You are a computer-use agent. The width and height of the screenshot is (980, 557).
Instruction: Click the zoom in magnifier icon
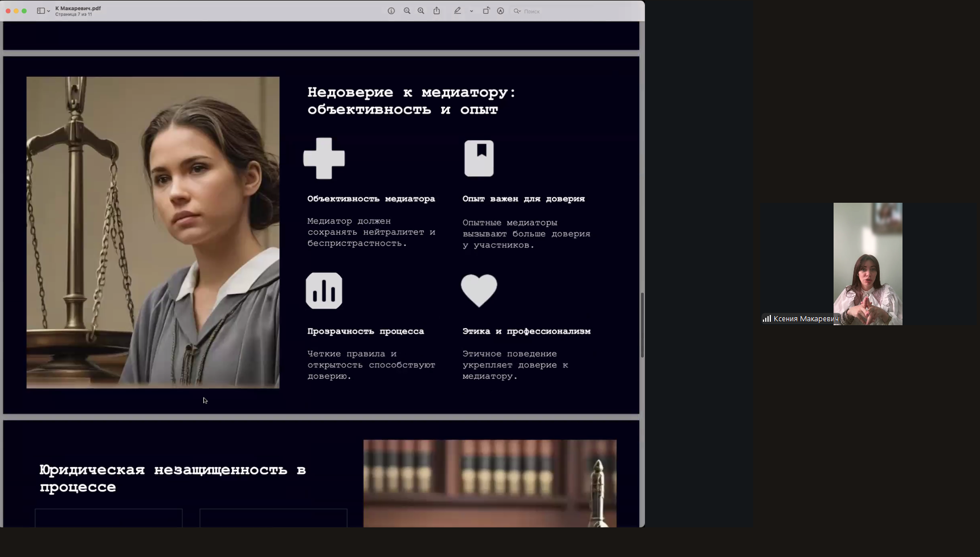click(421, 11)
